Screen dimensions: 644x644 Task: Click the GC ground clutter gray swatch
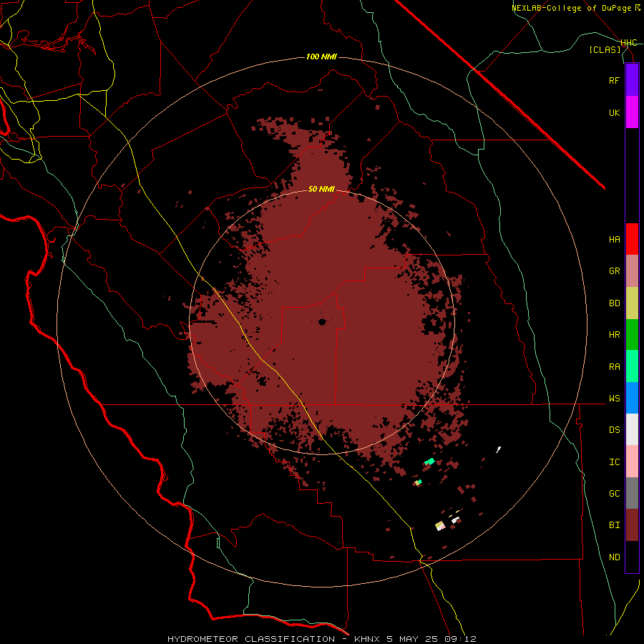click(x=632, y=493)
